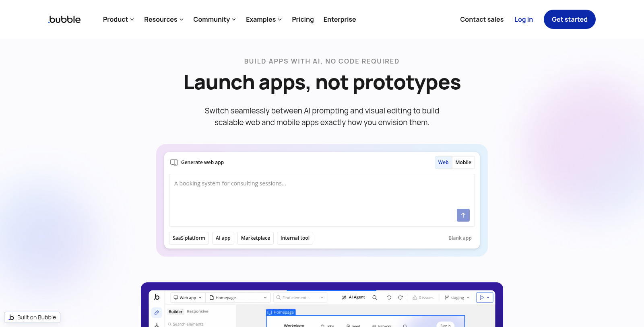Select the pencil design icon in the editor sidebar
Screen dimensions: 644x327
point(157,313)
